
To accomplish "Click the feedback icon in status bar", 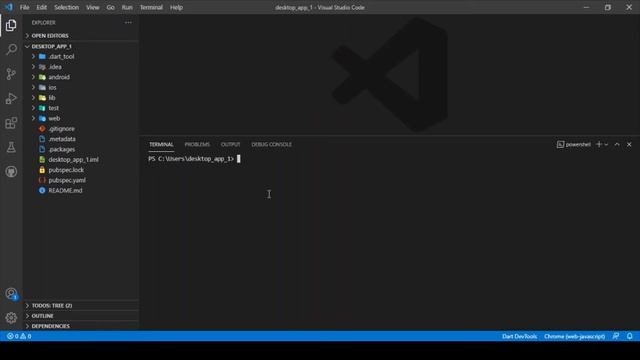I will pyautogui.click(x=616, y=336).
